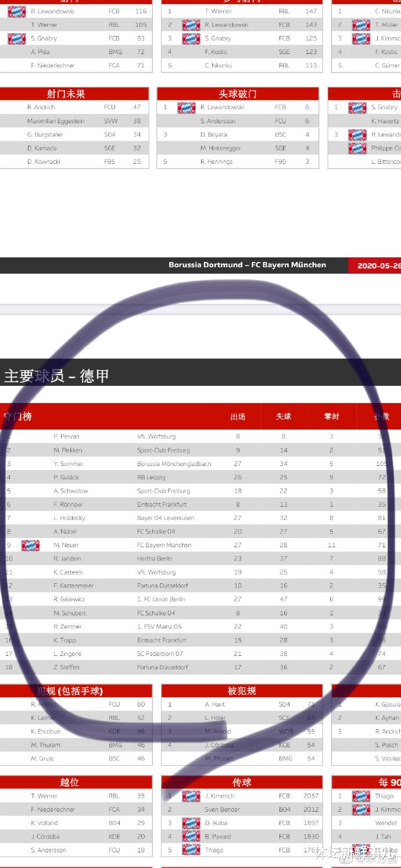Click L. Zingerle goalkeeper name
Image resolution: width=401 pixels, height=868 pixels.
tap(67, 654)
